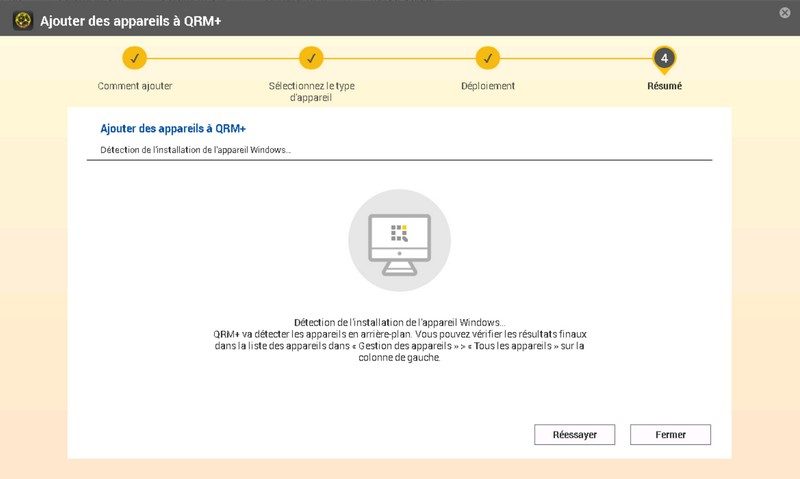Click the subtitle Détection de l'installation de l'appareil Windows
This screenshot has width=800, height=479.
(195, 150)
